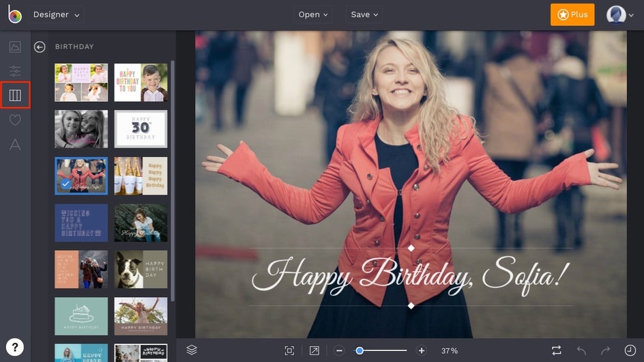Click the zoom slider handle
Screen dimensions: 644x362
(x=360, y=350)
